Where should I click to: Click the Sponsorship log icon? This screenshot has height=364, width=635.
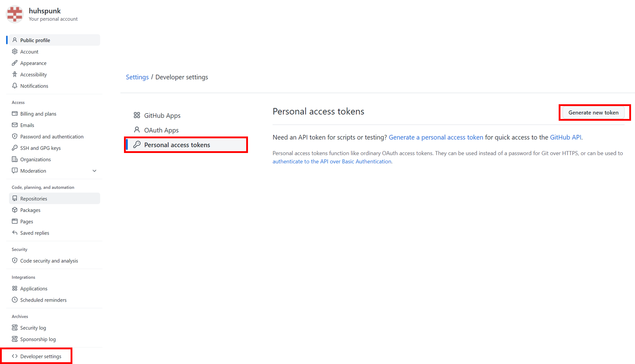pyautogui.click(x=15, y=339)
